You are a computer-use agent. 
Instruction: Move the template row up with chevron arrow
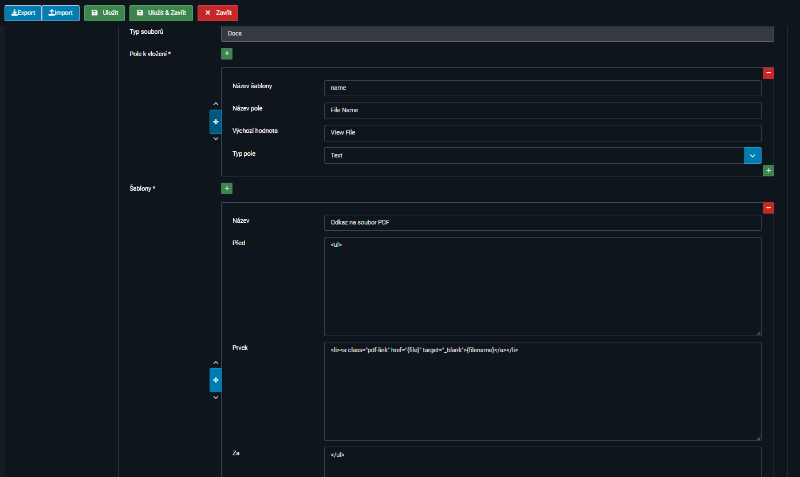click(x=215, y=362)
